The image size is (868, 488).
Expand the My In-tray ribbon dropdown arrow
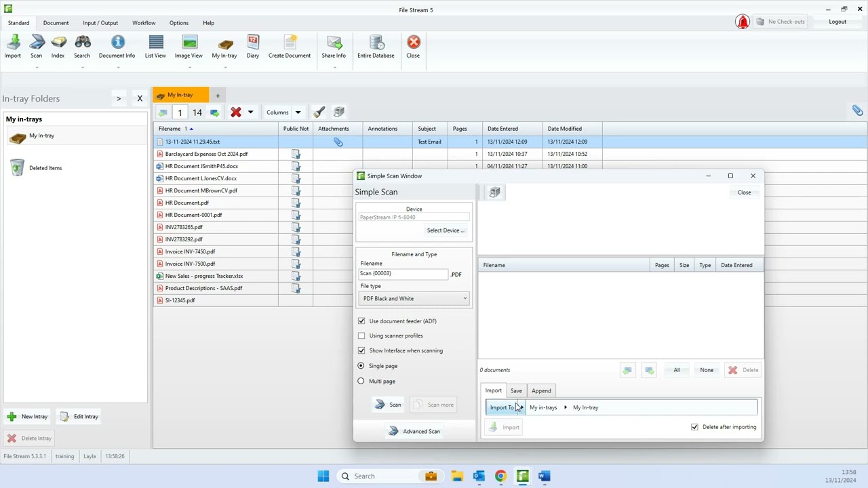[224, 67]
